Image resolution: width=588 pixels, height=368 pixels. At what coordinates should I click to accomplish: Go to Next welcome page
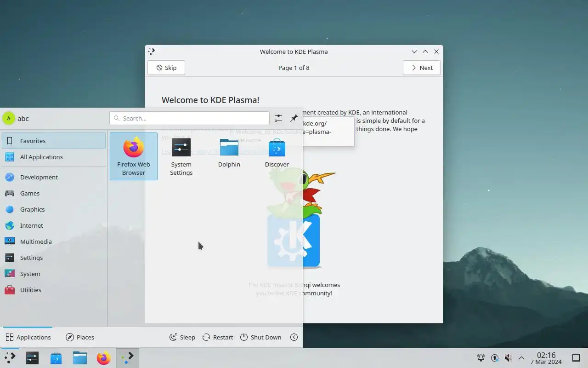click(422, 68)
